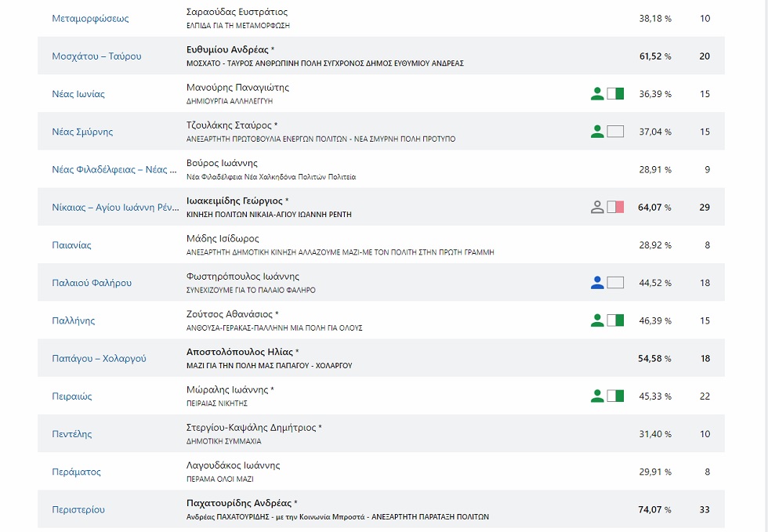The image size is (768, 532).
Task: Open the Μοσχάτου – Ταύρου municipality link
Action: pyautogui.click(x=96, y=56)
